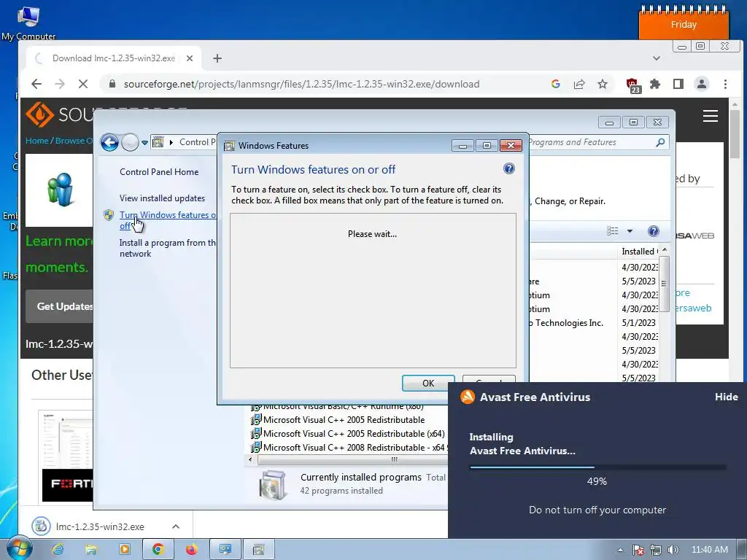Image resolution: width=747 pixels, height=560 pixels.
Task: Click Install a program from the network
Action: tap(168, 248)
